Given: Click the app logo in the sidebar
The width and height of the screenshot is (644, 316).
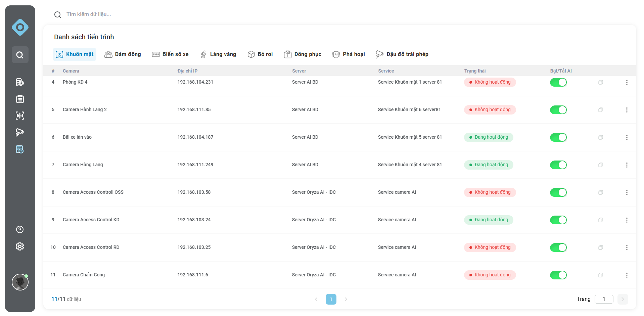Looking at the screenshot, I should 20,27.
